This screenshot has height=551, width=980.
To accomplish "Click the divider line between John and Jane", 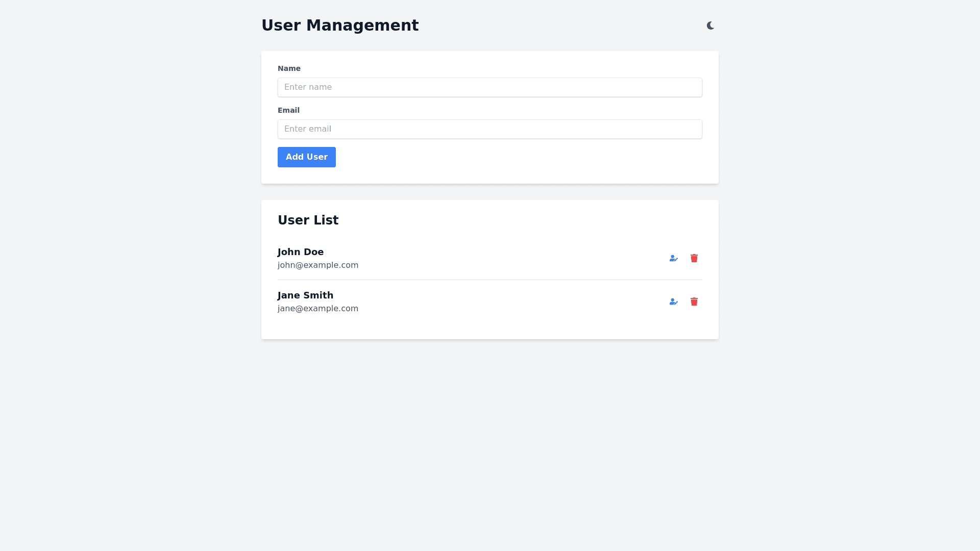I will pos(489,280).
